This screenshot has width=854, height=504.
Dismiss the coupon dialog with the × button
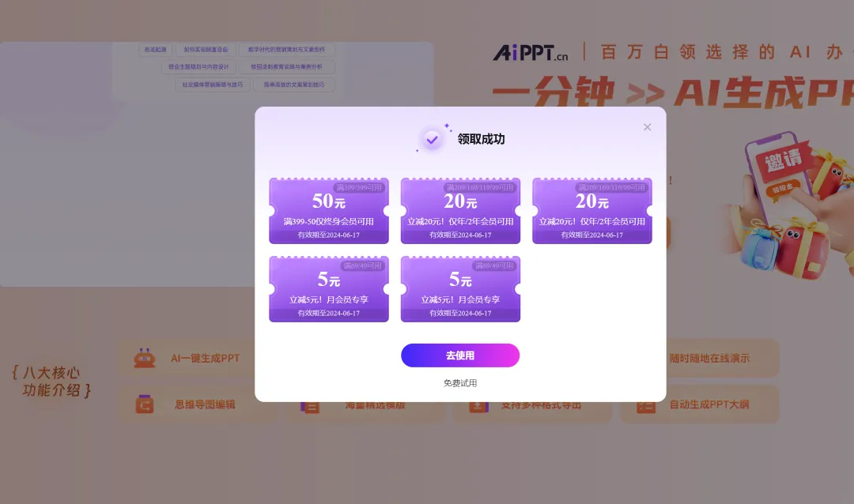pyautogui.click(x=647, y=126)
